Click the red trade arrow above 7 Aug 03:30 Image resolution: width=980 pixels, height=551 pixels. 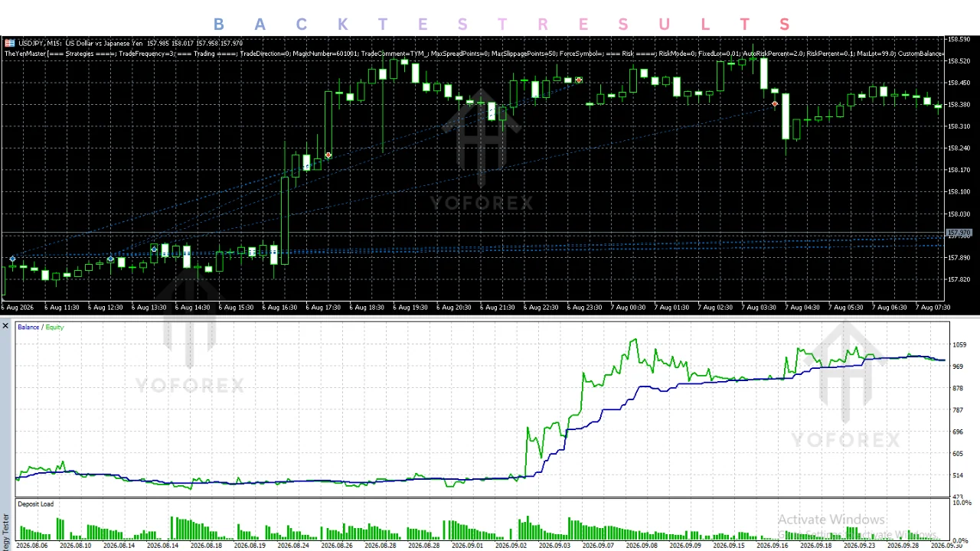pyautogui.click(x=776, y=103)
